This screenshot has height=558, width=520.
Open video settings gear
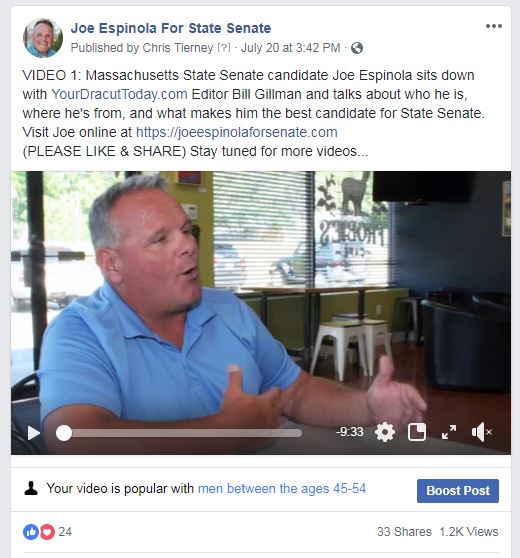385,432
